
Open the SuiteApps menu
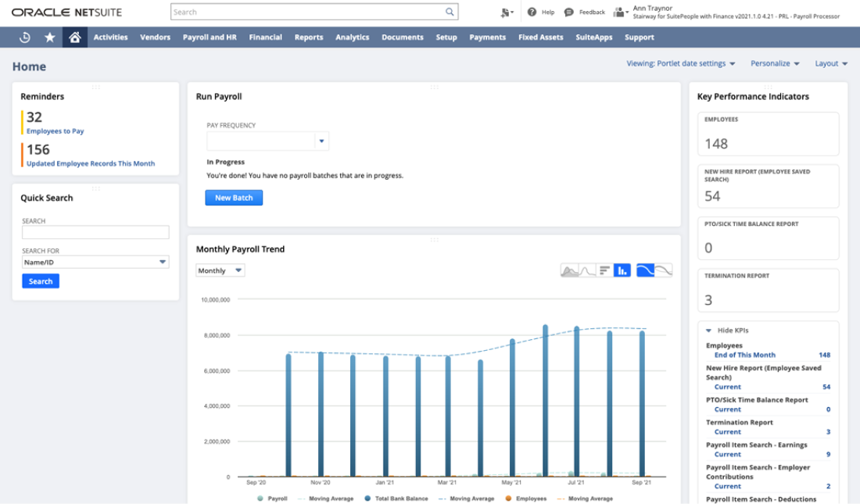pos(594,38)
